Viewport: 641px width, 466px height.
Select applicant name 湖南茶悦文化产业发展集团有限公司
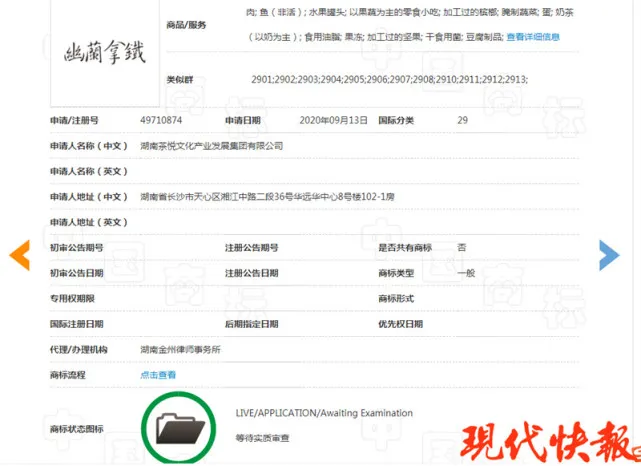(x=211, y=146)
